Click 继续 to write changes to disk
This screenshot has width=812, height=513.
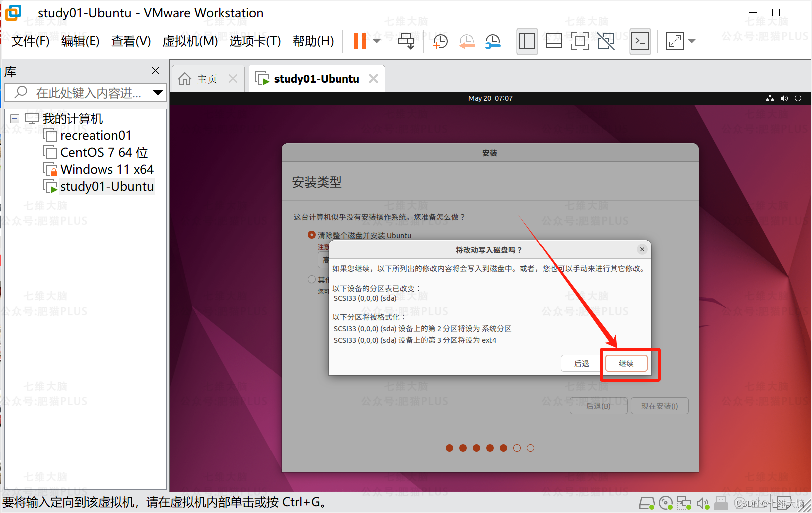pos(626,363)
